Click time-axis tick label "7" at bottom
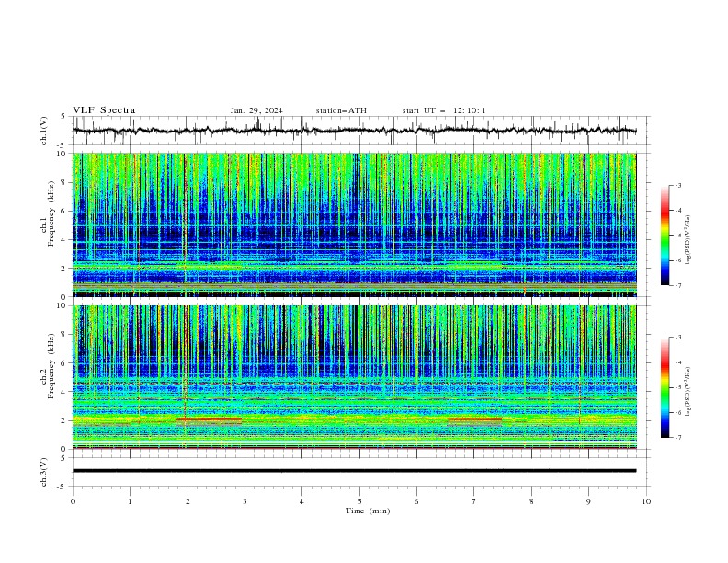This screenshot has height=563, width=728. coord(474,501)
